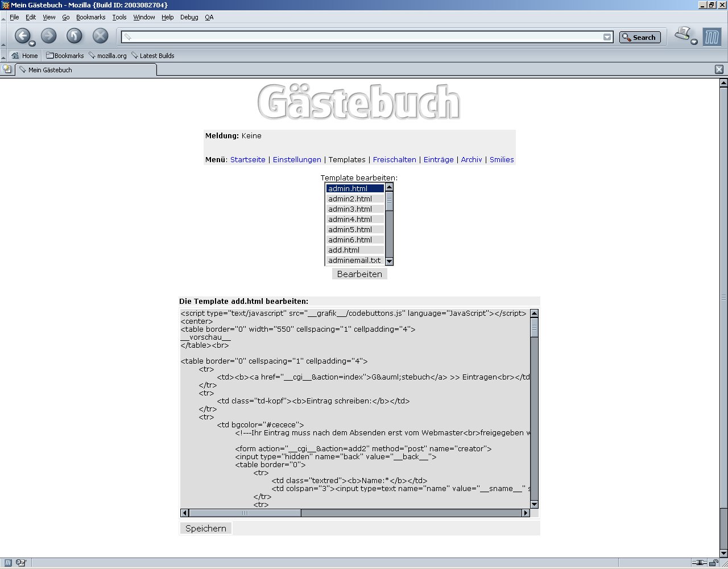The image size is (728, 569).
Task: Open the Home bookmark icon
Action: click(x=15, y=56)
